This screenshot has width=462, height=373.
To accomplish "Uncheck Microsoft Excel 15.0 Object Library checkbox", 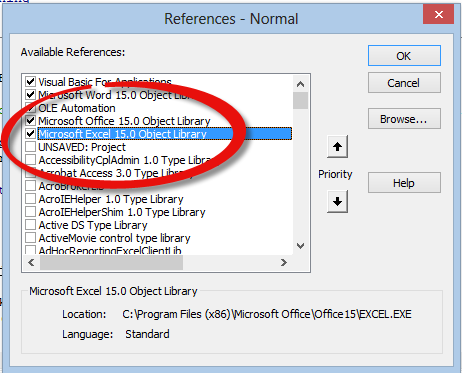I will 30,134.
